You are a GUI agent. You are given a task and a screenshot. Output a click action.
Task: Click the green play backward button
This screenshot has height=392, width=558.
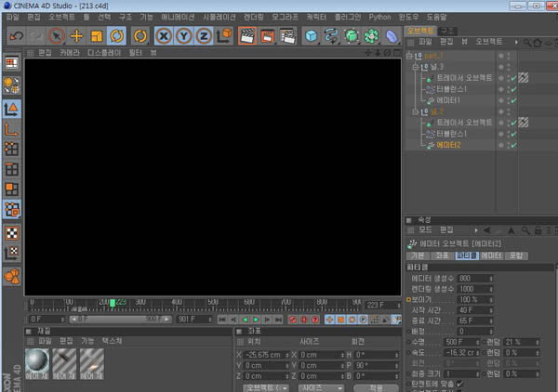pyautogui.click(x=245, y=320)
